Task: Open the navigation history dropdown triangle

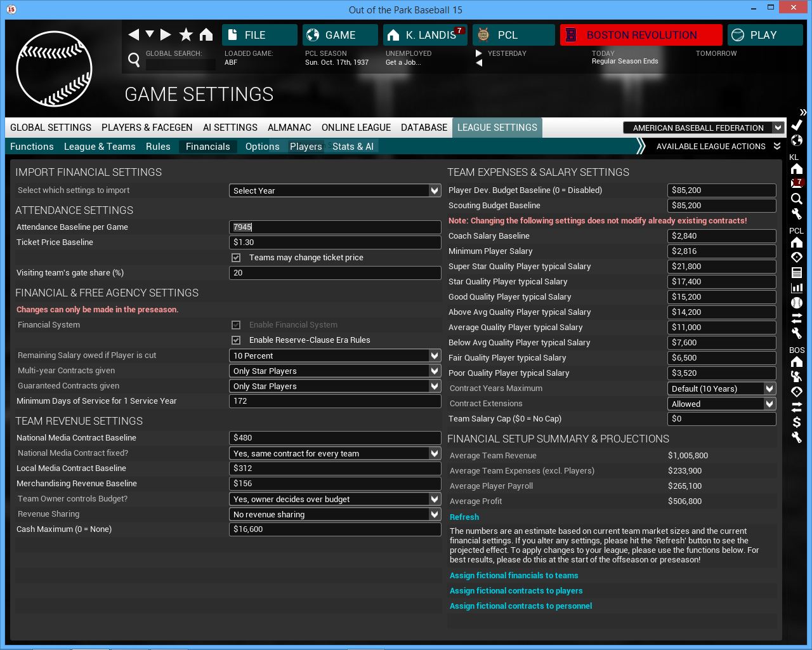Action: click(x=150, y=34)
